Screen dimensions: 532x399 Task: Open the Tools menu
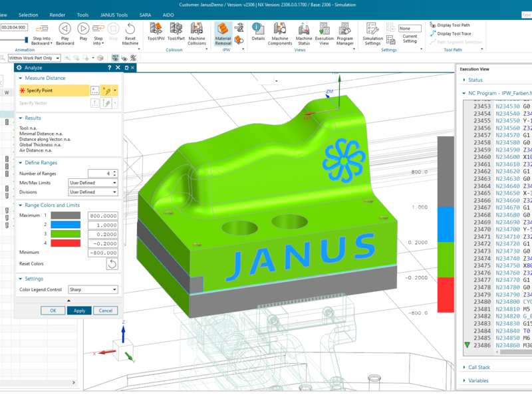tap(82, 15)
